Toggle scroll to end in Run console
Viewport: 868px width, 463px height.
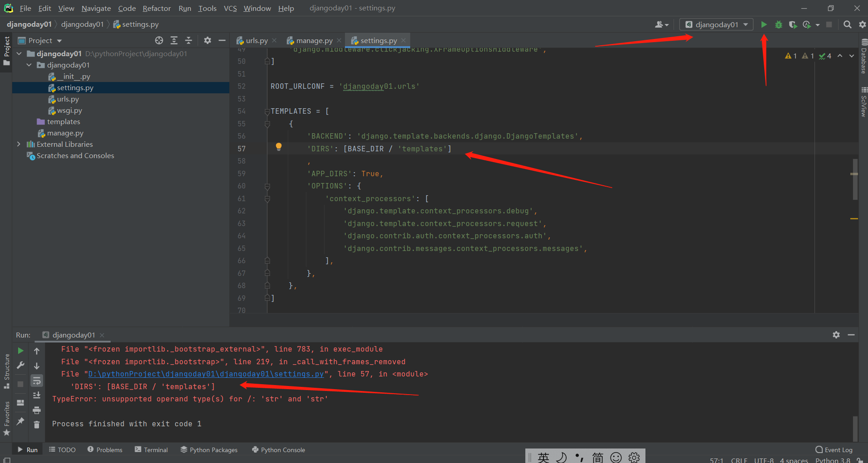click(37, 395)
